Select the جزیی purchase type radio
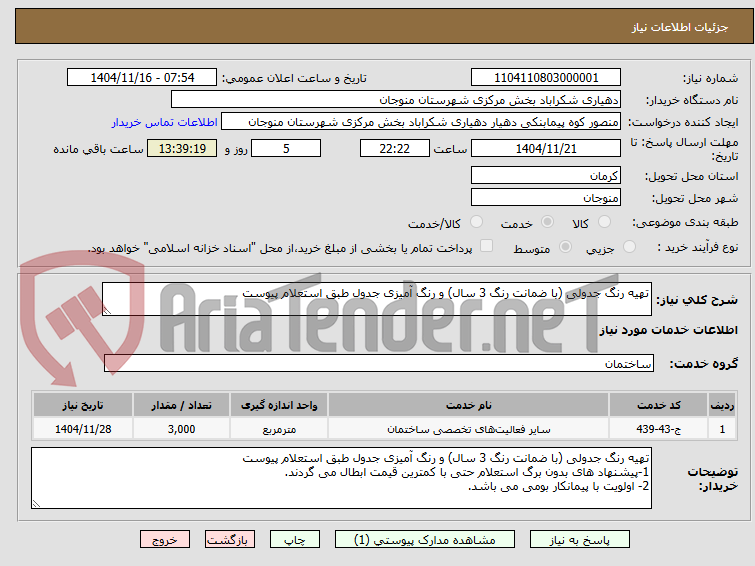Screen dimensions: 755x566 tap(629, 247)
